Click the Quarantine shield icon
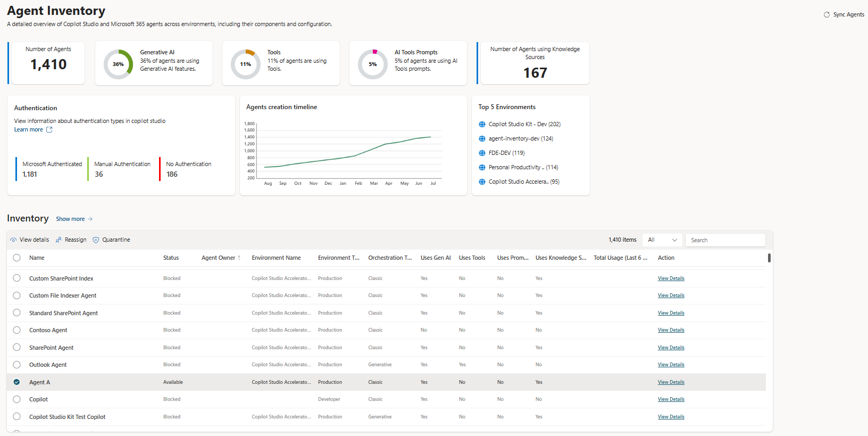Viewport: 868px width, 436px height. pos(96,240)
